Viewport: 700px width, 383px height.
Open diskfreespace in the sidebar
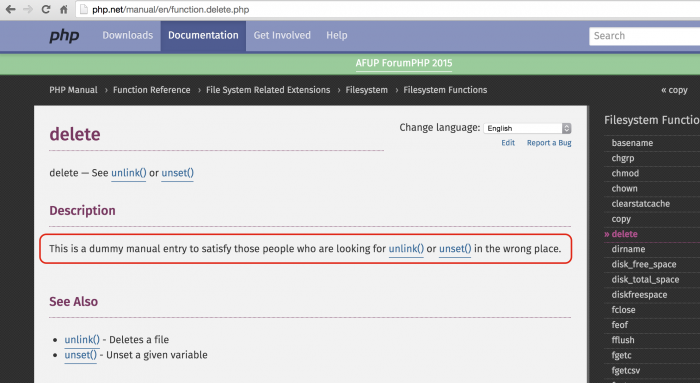pos(639,295)
